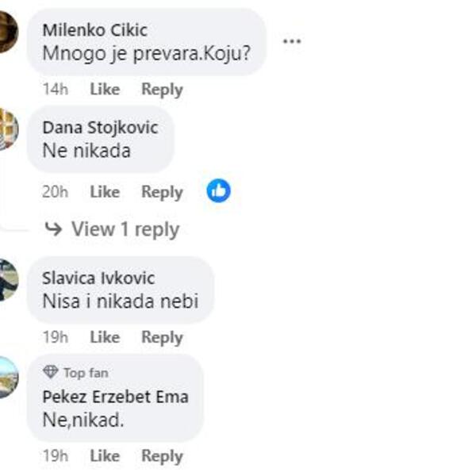The image size is (476, 476).
Task: Click Dana Stojkovic's profile picture
Action: (7, 129)
